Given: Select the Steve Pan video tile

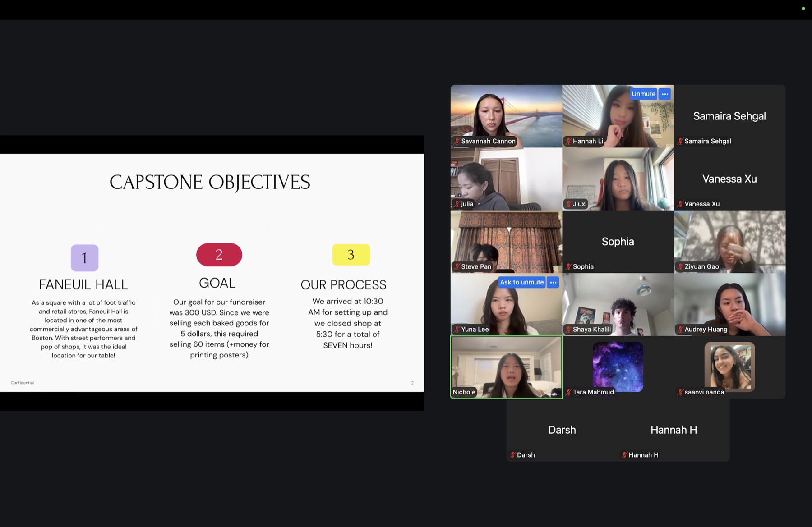Looking at the screenshot, I should (506, 242).
